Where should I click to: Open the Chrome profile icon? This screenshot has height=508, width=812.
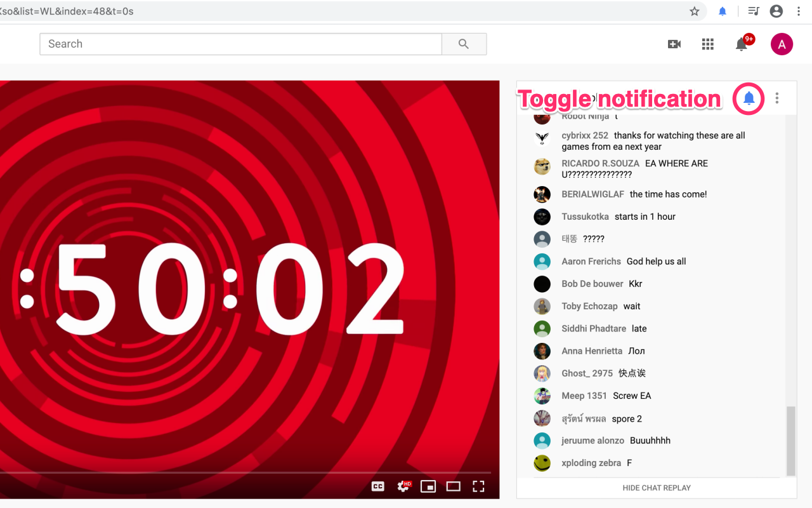pos(776,11)
